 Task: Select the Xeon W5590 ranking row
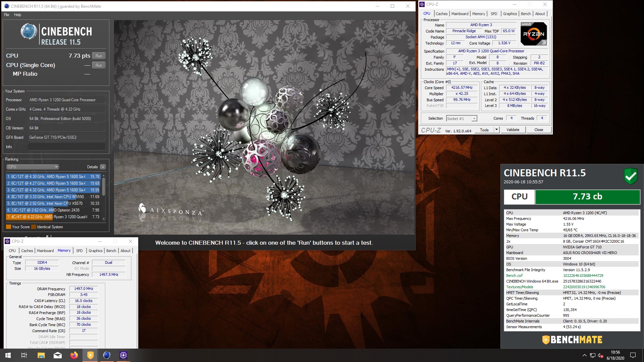53,197
